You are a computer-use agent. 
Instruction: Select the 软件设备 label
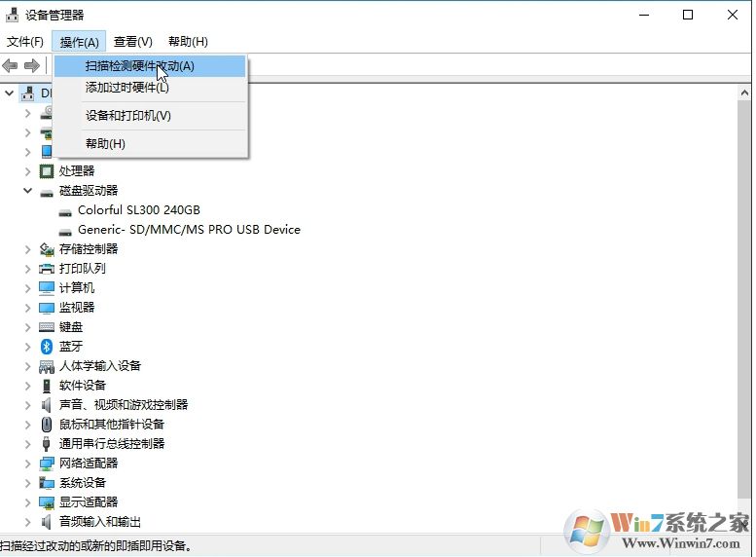[x=83, y=386]
